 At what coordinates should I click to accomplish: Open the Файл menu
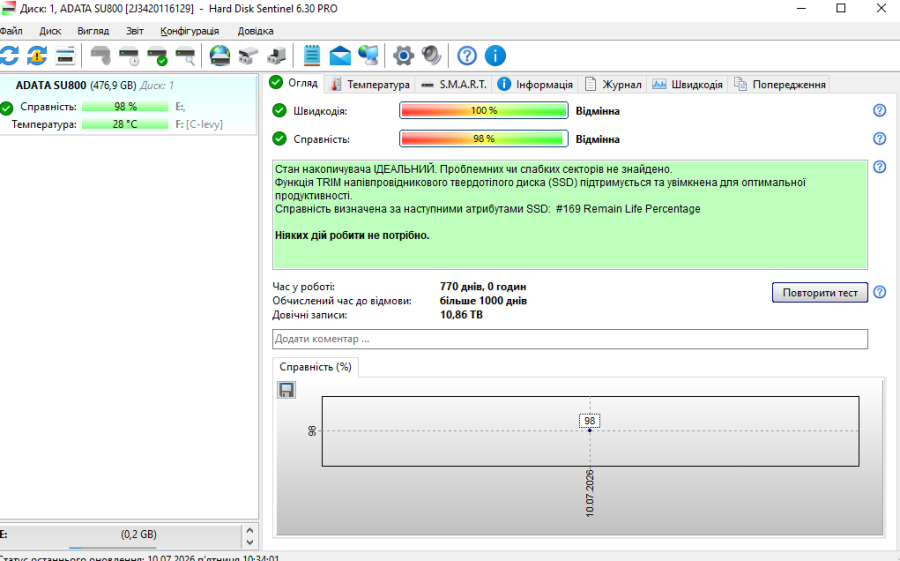[10, 31]
